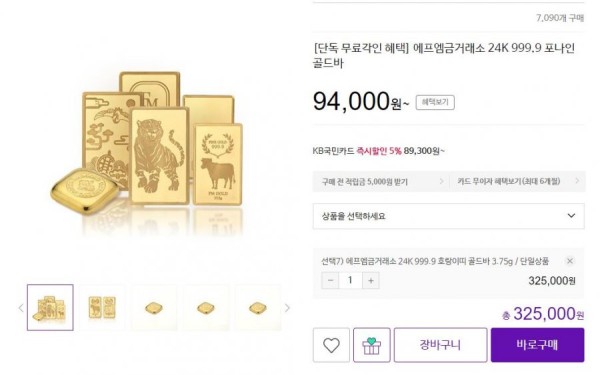Expand 카드 무이자 혜택보기 link

(x=517, y=181)
